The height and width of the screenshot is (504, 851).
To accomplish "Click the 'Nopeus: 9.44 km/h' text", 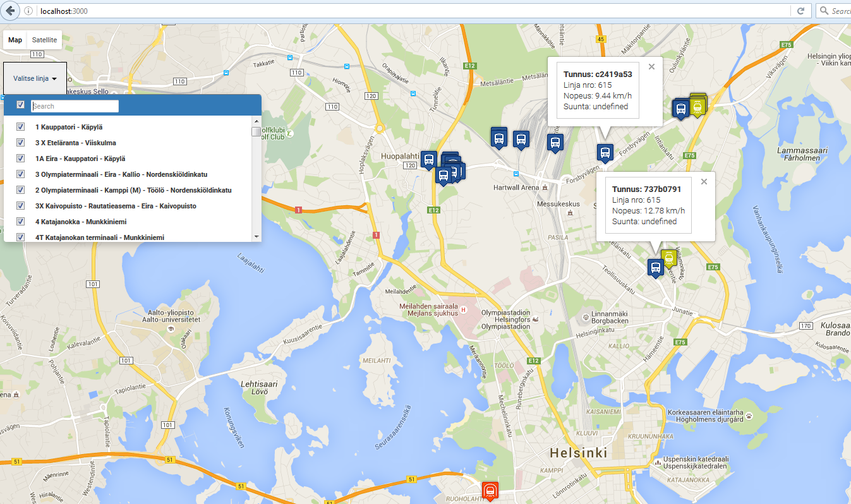I will point(598,95).
